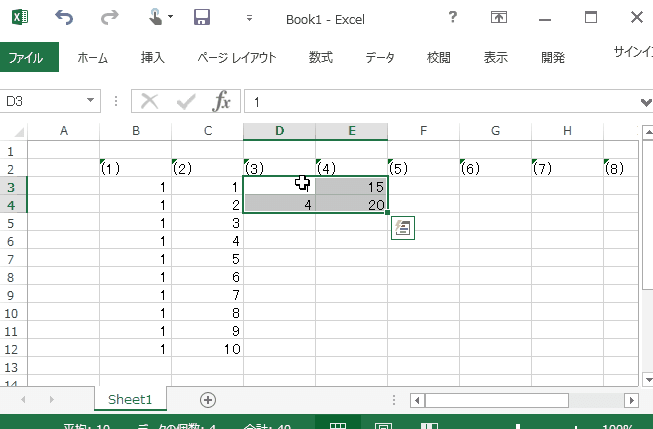Open the Quick Analysis button
The height and width of the screenshot is (429, 653).
[403, 228]
